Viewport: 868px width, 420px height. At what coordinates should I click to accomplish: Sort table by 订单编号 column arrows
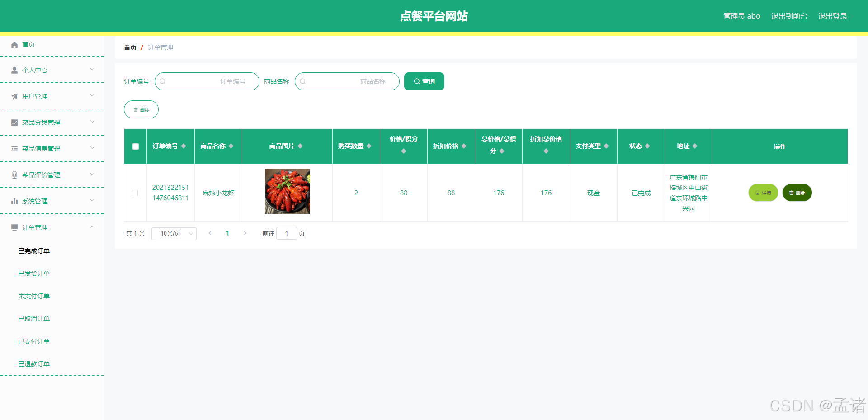click(184, 146)
